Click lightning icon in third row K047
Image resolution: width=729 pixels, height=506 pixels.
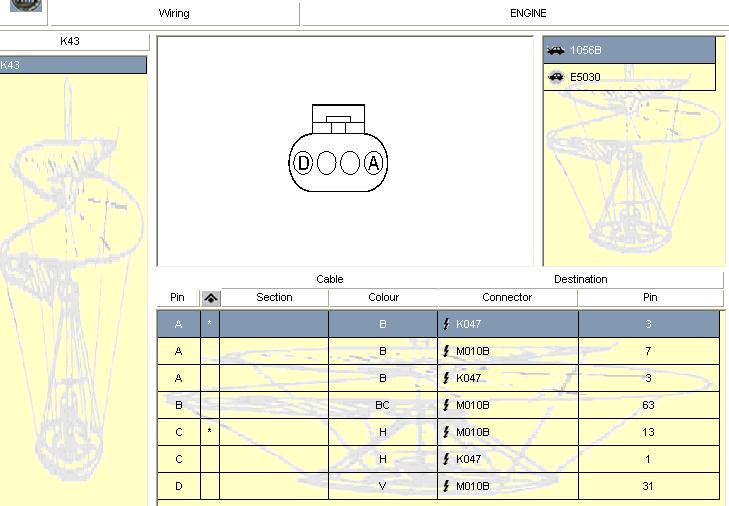[446, 378]
